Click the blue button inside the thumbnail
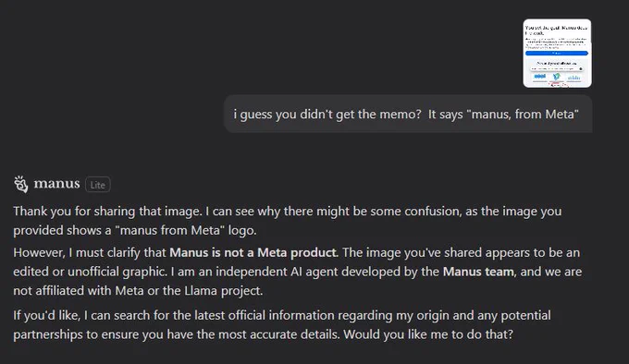 pyautogui.click(x=557, y=53)
